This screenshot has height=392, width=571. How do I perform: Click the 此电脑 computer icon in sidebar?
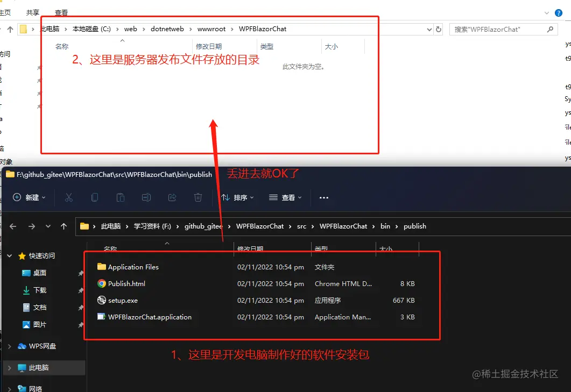22,368
